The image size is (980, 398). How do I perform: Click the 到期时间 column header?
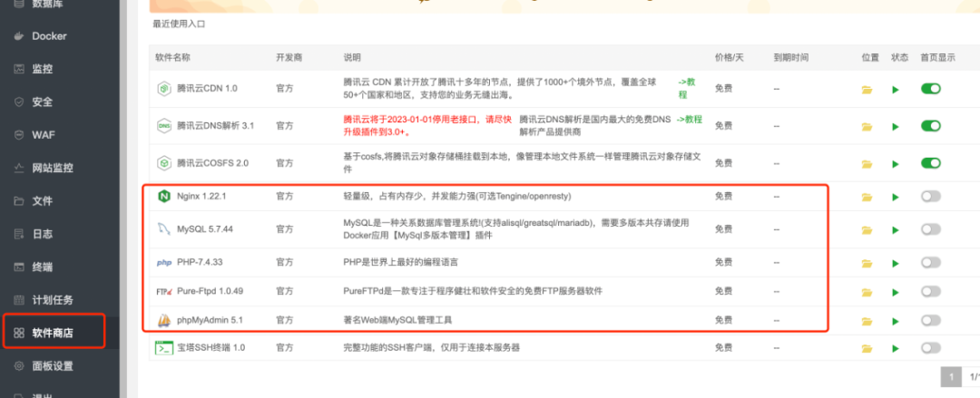[791, 57]
